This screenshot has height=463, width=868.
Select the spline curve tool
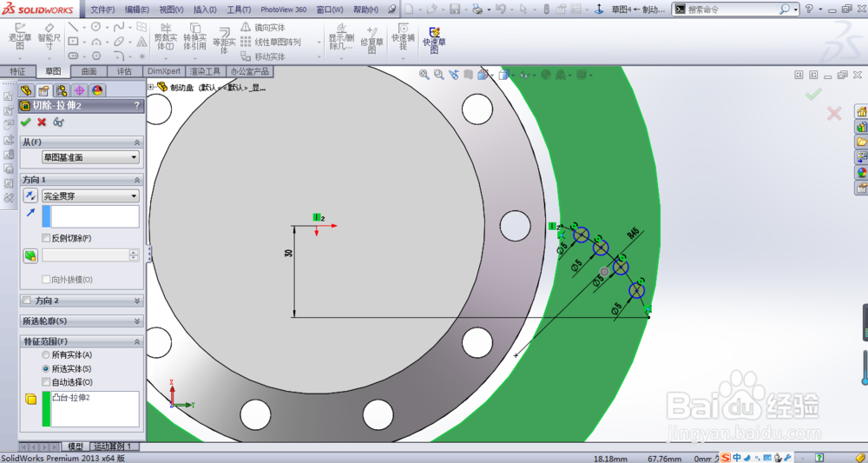(x=119, y=27)
